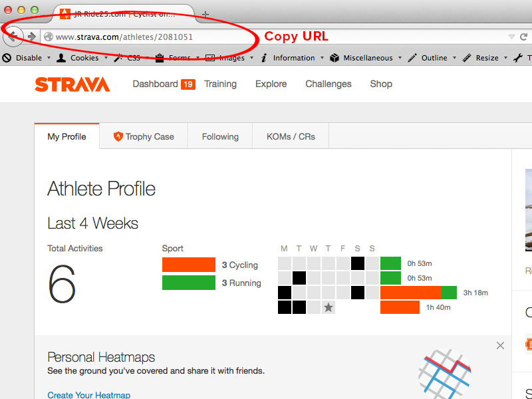Click the Information i icon
The image size is (532, 399).
coord(264,58)
